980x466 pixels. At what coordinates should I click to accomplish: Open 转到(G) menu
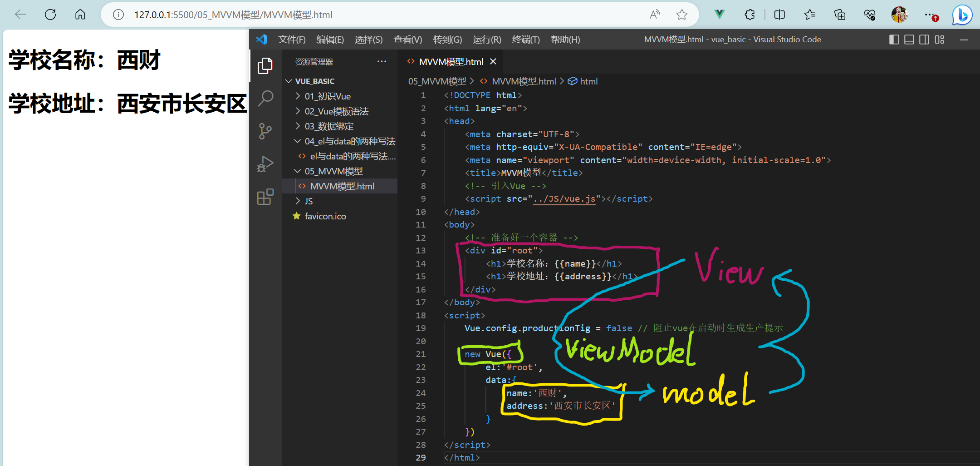(x=447, y=40)
